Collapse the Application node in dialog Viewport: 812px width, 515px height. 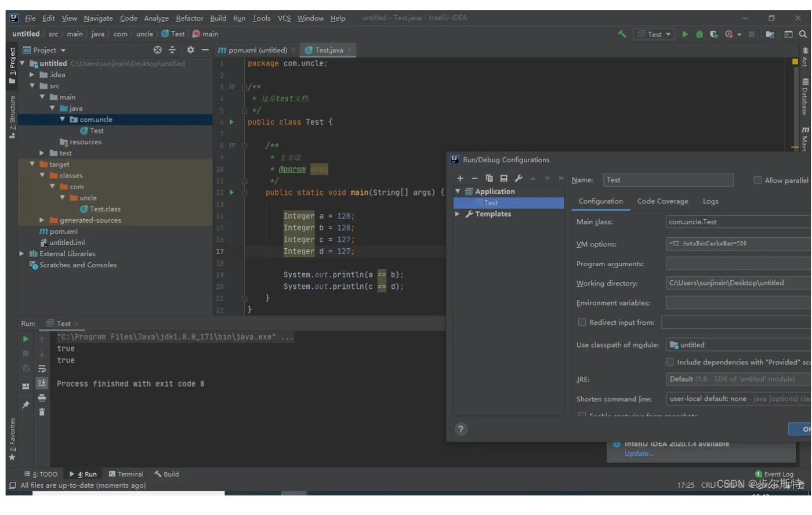click(x=458, y=191)
